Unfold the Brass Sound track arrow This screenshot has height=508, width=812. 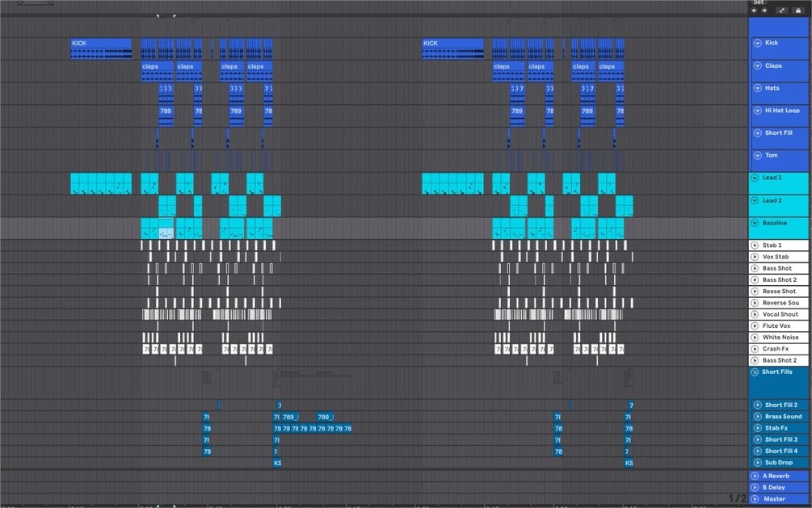pos(758,417)
